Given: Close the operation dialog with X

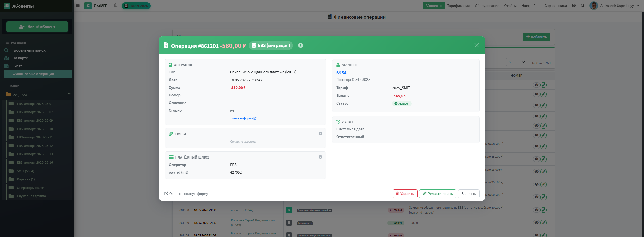Looking at the screenshot, I should click(x=477, y=45).
